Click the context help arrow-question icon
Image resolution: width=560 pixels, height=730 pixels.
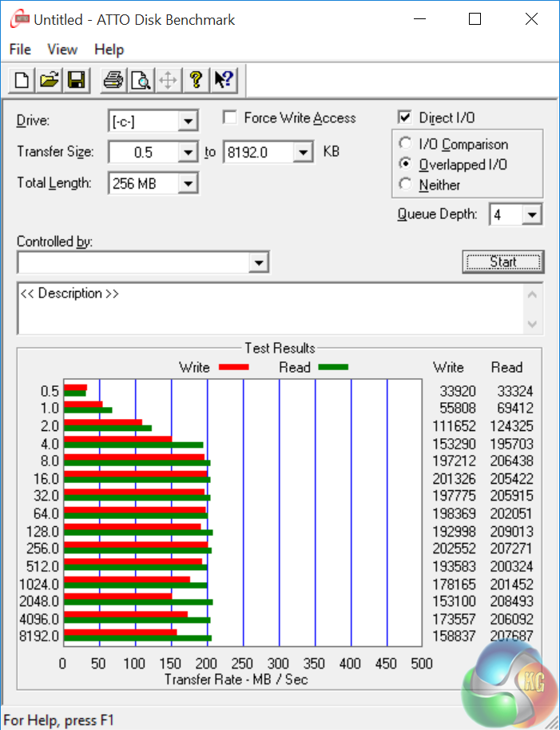coord(224,80)
